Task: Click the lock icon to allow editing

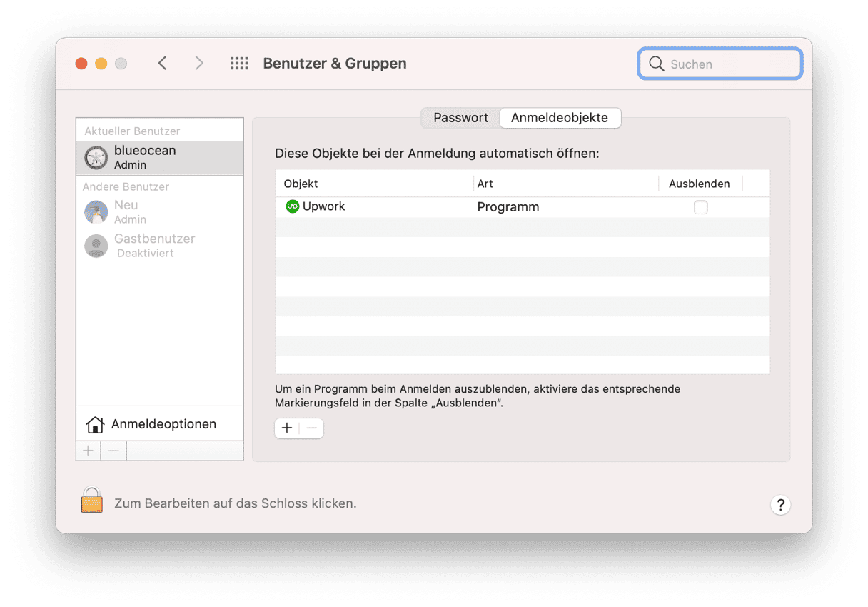Action: [91, 501]
